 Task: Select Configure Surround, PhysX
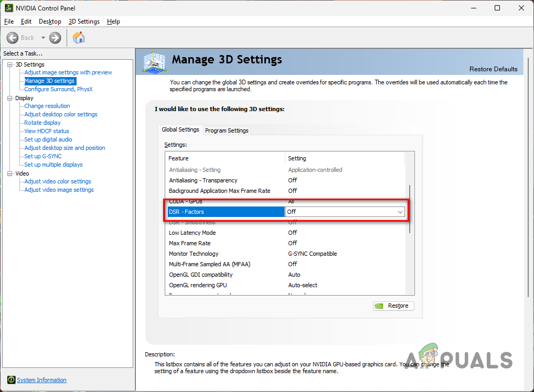(x=59, y=89)
